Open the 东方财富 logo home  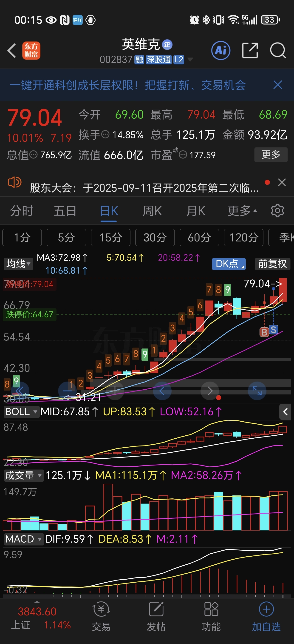[x=31, y=51]
